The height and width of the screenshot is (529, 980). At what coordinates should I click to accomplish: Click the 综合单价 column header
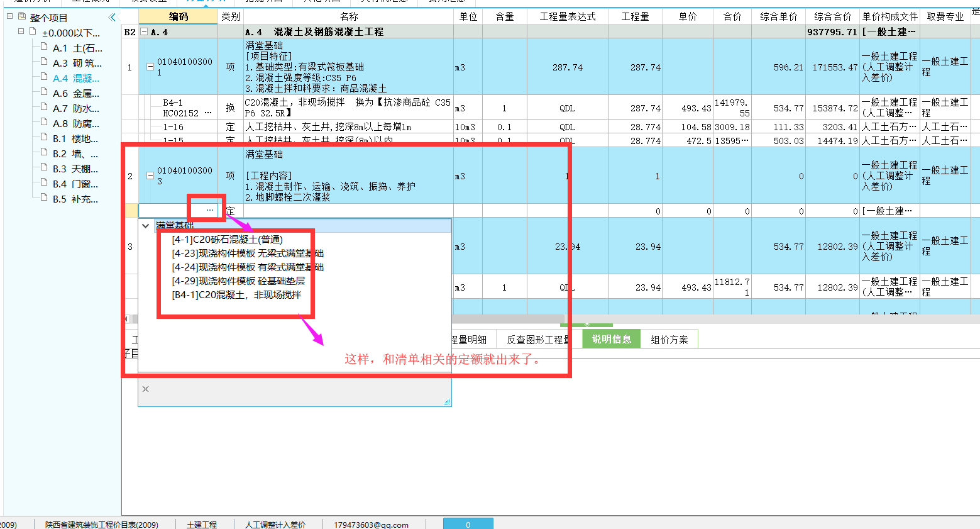click(778, 16)
